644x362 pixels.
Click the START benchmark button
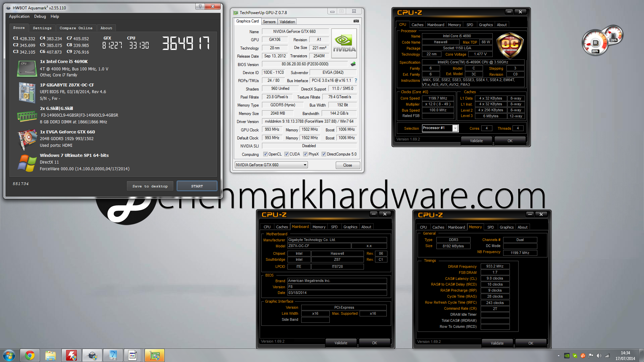(197, 186)
